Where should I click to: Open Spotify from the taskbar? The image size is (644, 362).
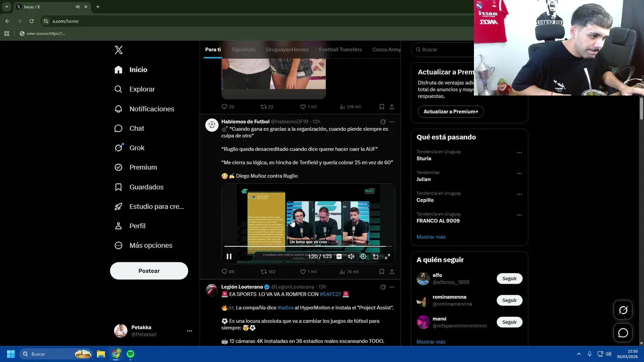(x=130, y=354)
